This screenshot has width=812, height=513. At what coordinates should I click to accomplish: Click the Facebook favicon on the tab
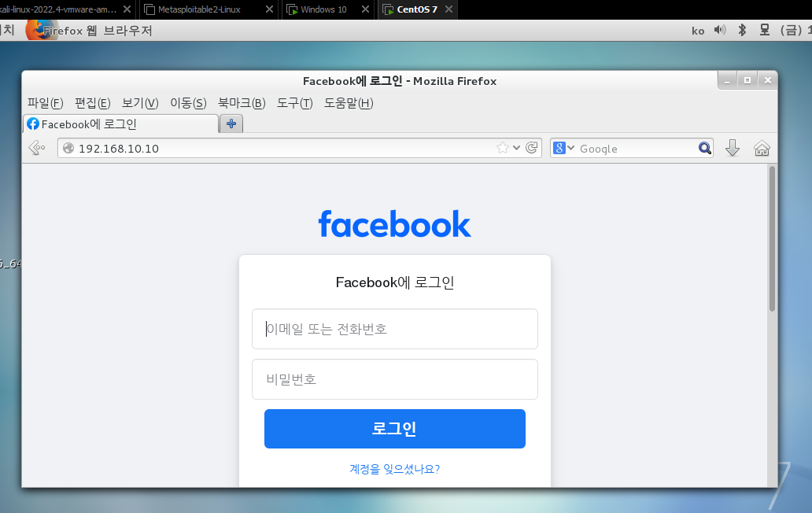pos(33,124)
